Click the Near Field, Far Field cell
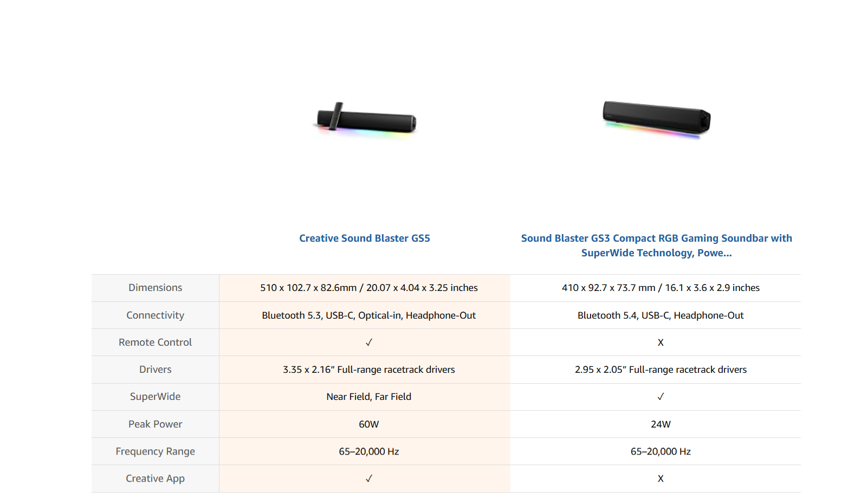 (369, 397)
